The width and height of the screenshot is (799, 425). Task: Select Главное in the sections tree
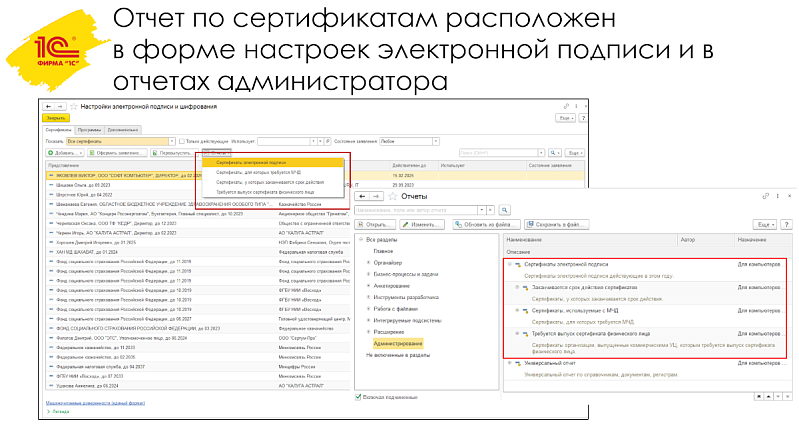(x=383, y=251)
